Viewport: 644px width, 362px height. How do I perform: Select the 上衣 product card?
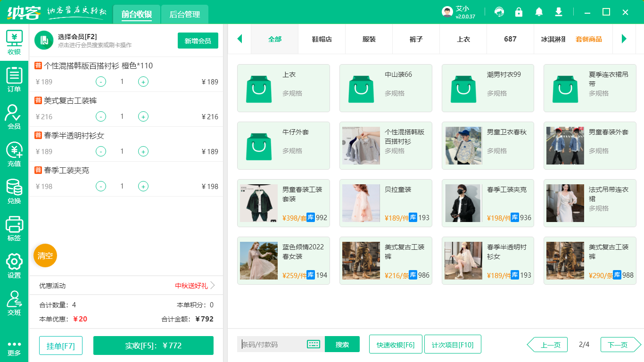coord(283,88)
